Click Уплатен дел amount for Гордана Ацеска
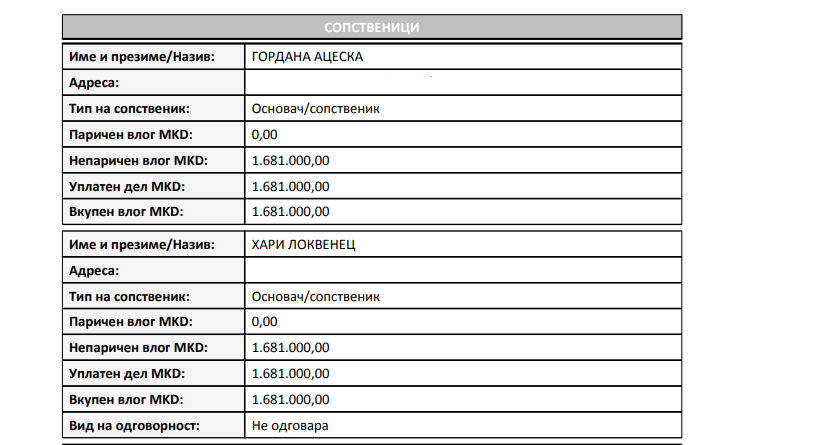The width and height of the screenshot is (815, 445). coord(291,186)
